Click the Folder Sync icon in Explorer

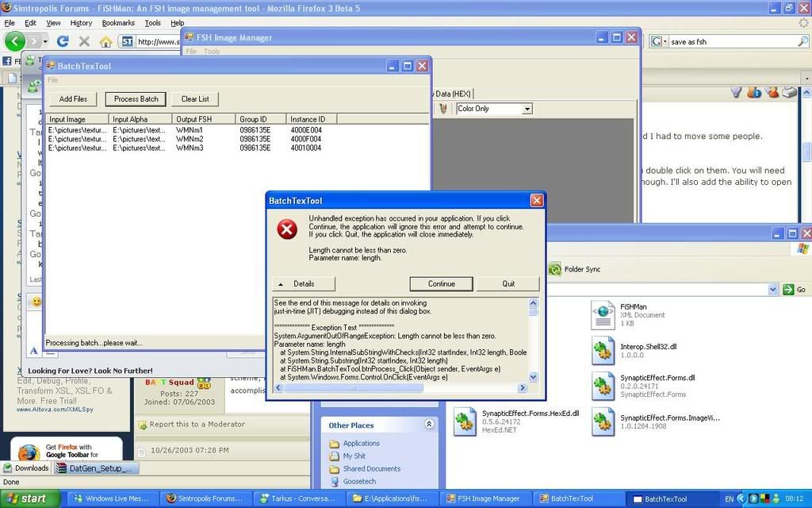(554, 269)
